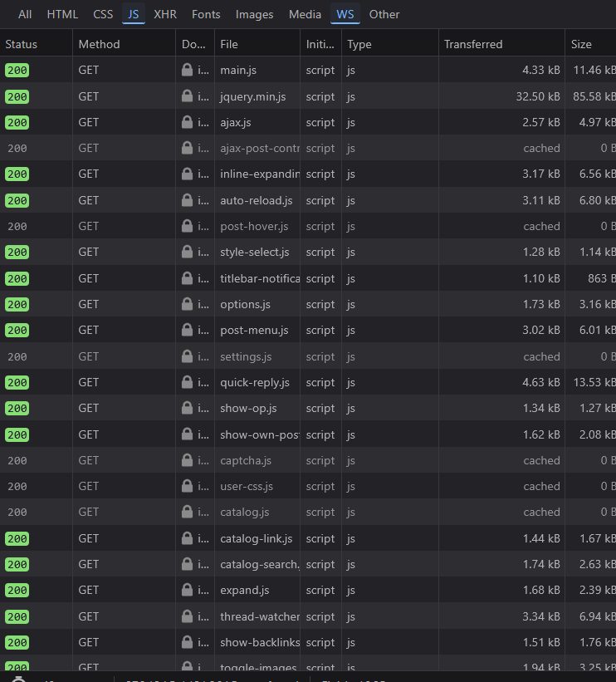Click the lock icon in the quick-reply.js row

click(188, 383)
